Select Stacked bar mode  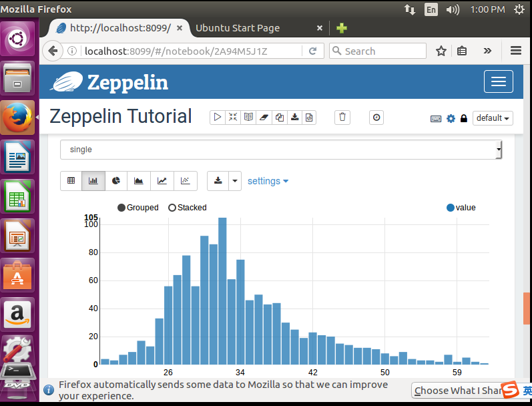pos(188,208)
